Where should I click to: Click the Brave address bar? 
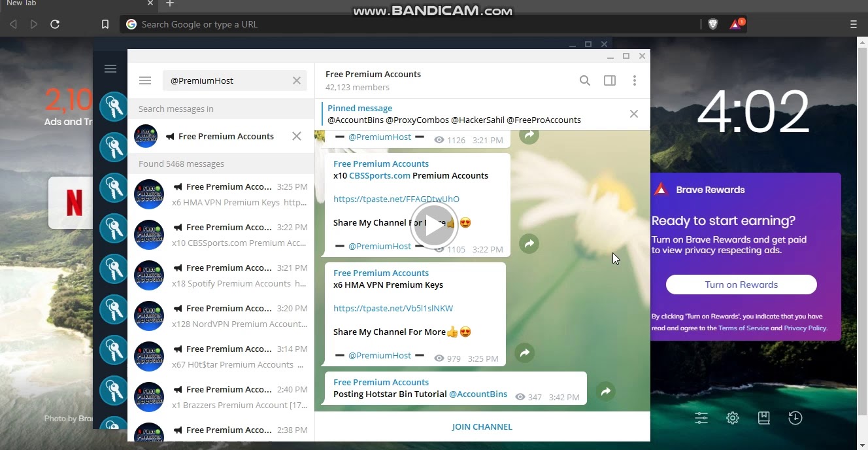[410, 24]
